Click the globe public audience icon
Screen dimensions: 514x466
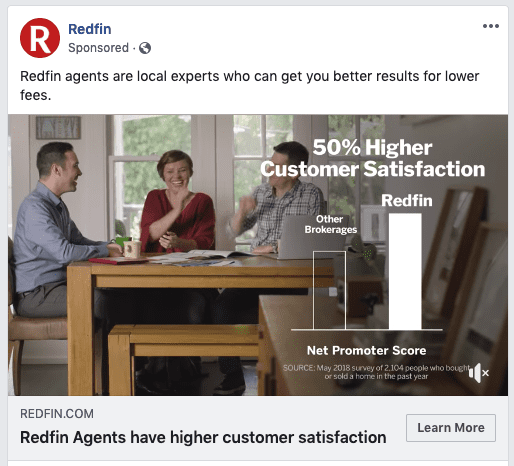point(145,48)
